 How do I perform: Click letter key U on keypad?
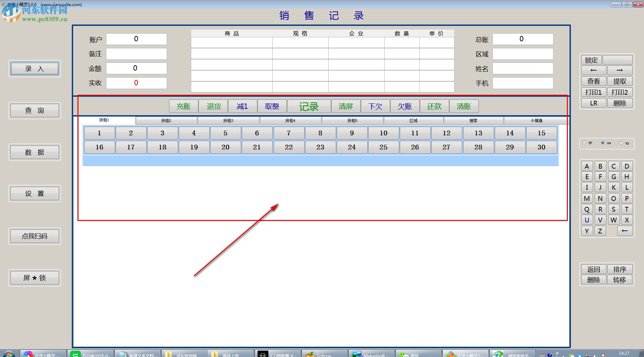pyautogui.click(x=587, y=220)
